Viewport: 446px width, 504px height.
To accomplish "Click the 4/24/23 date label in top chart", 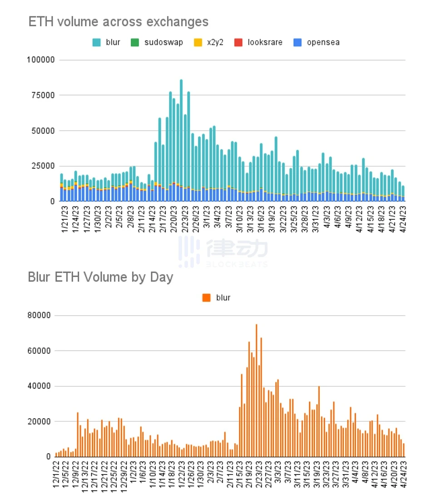I will tap(402, 219).
